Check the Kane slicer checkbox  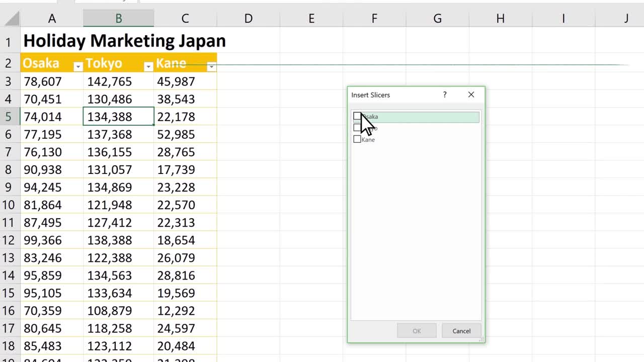coord(357,139)
